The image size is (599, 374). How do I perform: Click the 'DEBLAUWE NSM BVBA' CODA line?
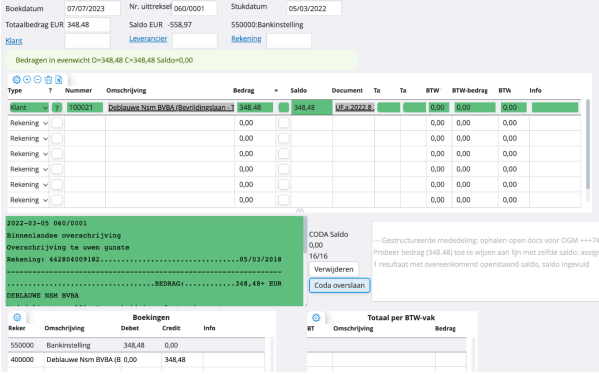click(42, 296)
